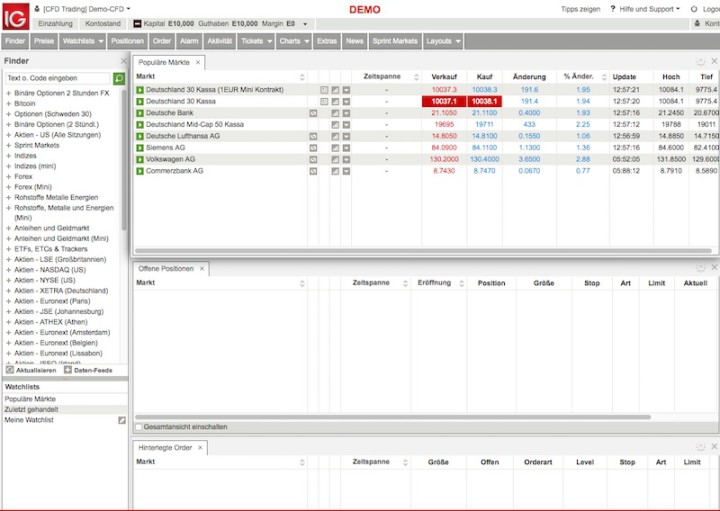This screenshot has height=511, width=720.
Task: Open chart icon for Deutschland Mid-Cap 50 Kassa
Action: 335,124
